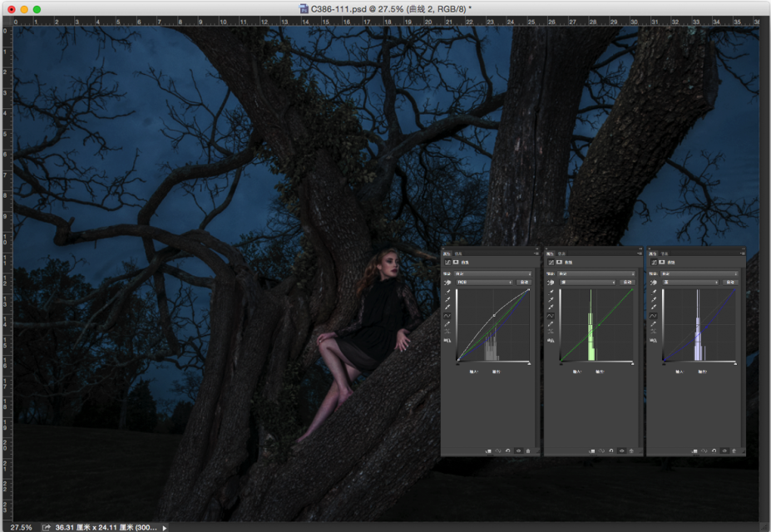Switch to the 信息 tab in the blue curves panel
771x532 pixels.
[x=665, y=254]
